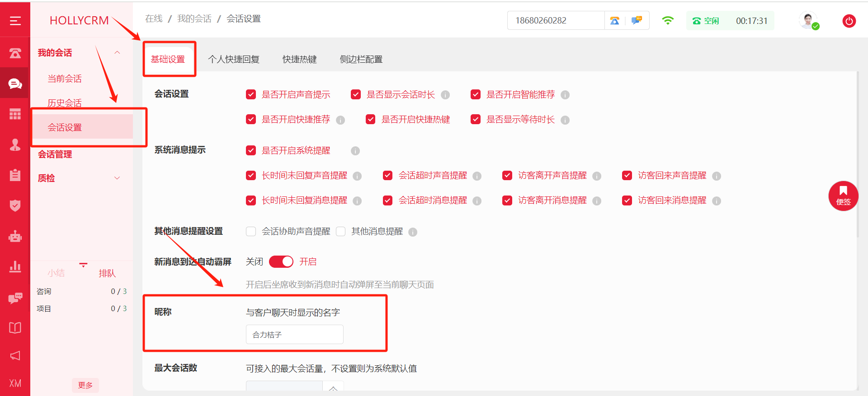Screen dimensions: 868x396
Task: Click info icon next to 其他消息提醒
Action: pos(413,232)
